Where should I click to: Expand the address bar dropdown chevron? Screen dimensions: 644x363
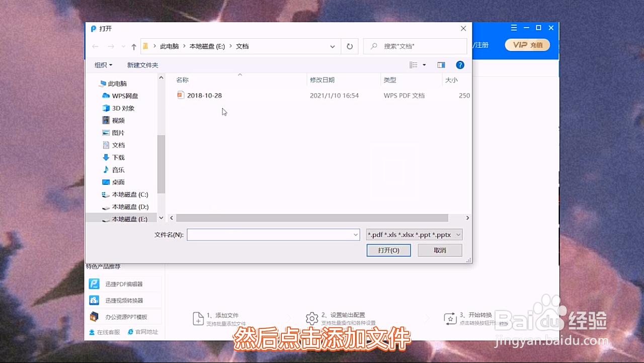tap(332, 46)
